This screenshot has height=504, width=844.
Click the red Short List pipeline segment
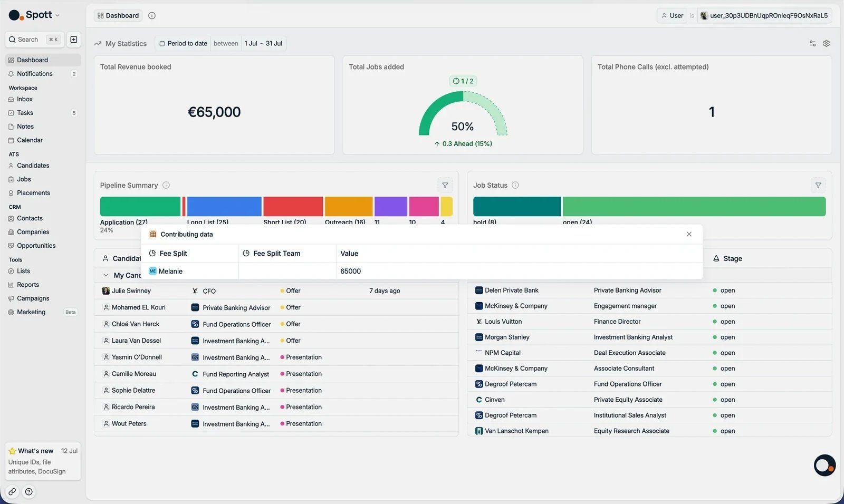point(293,207)
